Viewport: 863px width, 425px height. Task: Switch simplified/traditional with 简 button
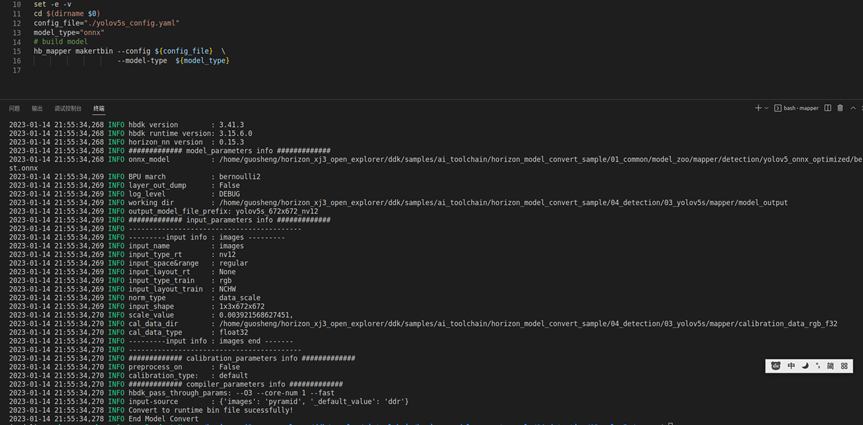830,366
